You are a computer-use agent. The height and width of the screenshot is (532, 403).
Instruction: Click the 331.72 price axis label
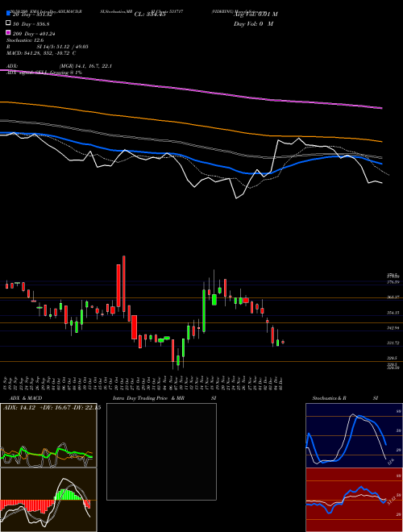[x=393, y=343]
